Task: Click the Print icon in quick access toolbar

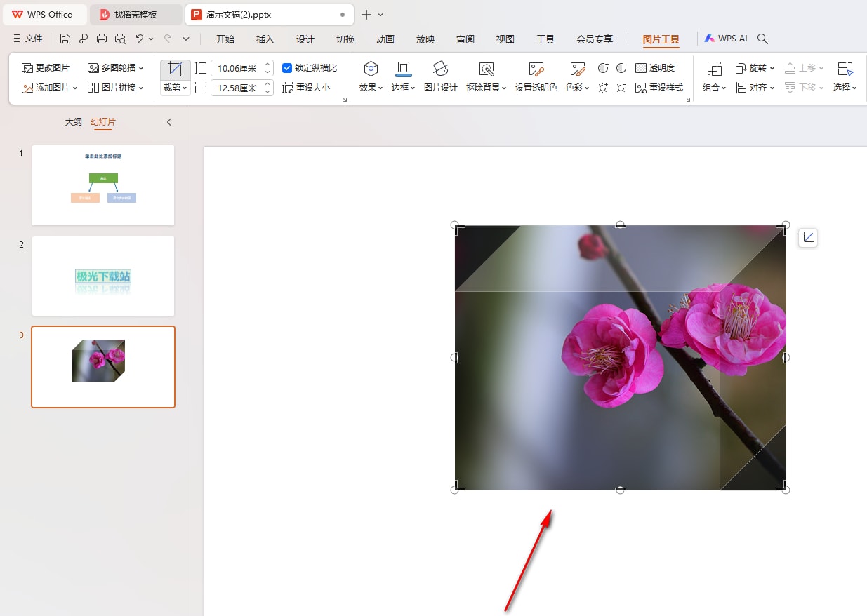Action: 102,39
